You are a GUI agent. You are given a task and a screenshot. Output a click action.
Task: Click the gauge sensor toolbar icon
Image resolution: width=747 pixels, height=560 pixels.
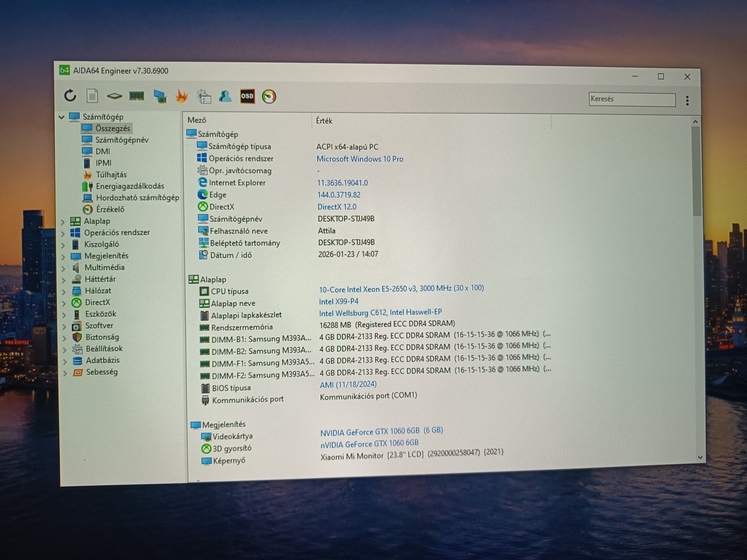[x=269, y=96]
